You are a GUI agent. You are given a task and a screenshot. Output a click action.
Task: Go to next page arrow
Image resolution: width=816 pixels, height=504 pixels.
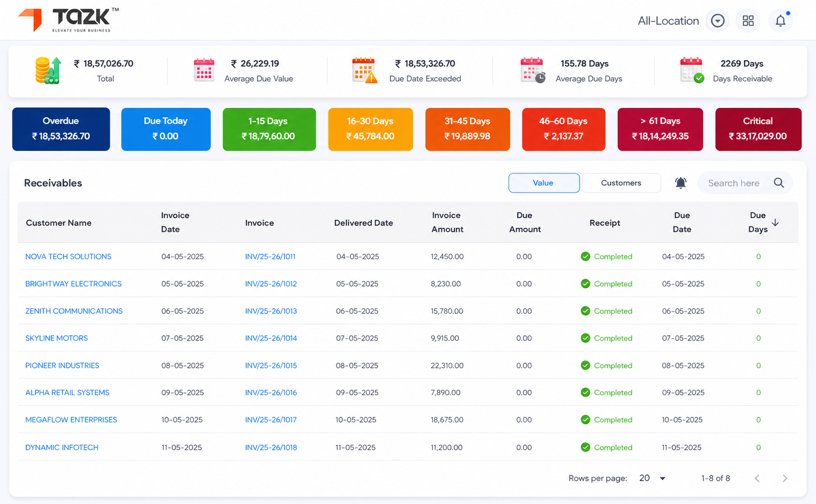tap(785, 478)
